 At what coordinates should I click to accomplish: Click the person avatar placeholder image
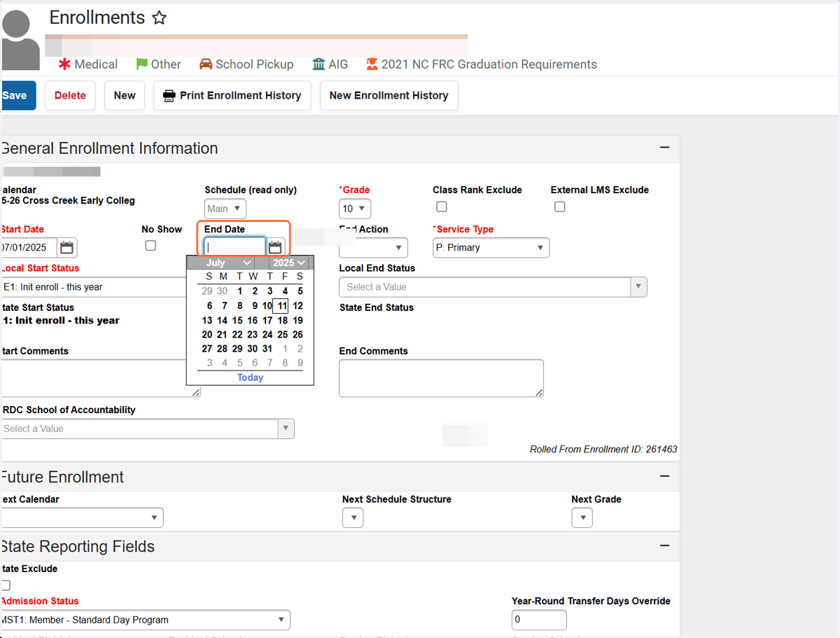click(x=20, y=39)
